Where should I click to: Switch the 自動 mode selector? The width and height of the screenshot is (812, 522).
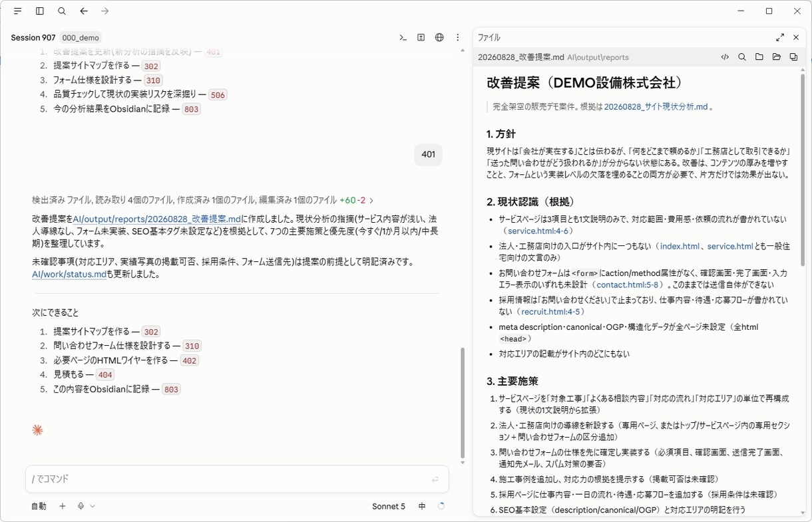[39, 506]
